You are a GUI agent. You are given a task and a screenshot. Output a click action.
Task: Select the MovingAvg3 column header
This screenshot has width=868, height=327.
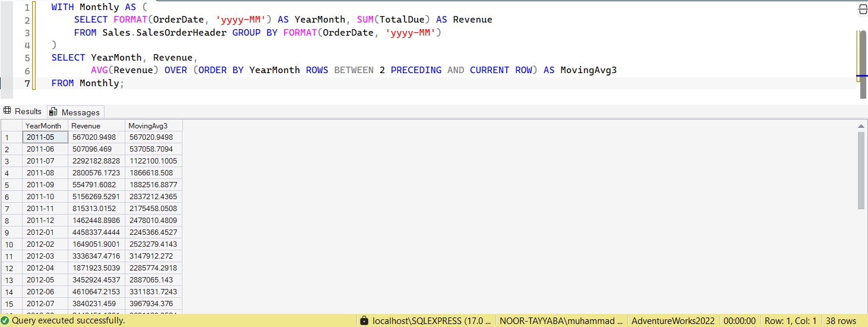coord(153,126)
